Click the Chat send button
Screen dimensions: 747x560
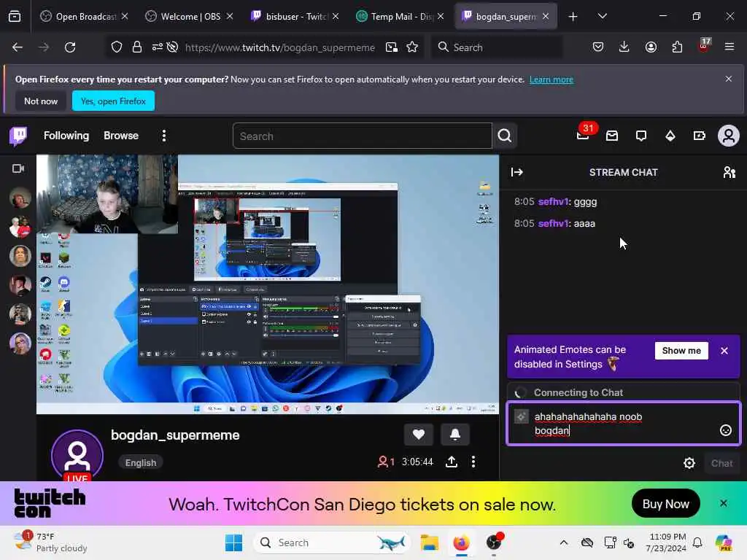(721, 463)
